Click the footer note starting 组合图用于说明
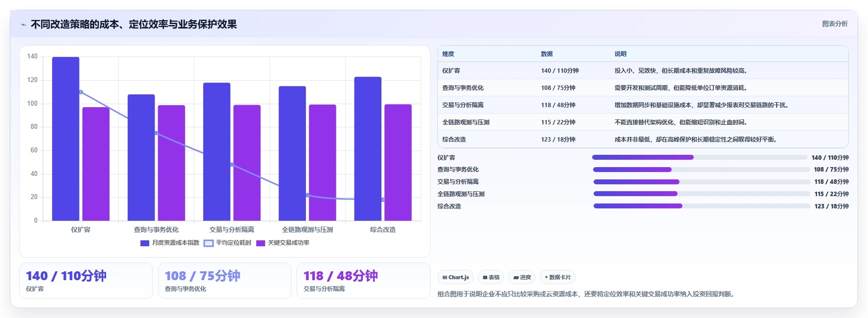The height and width of the screenshot is (318, 868). (x=587, y=294)
